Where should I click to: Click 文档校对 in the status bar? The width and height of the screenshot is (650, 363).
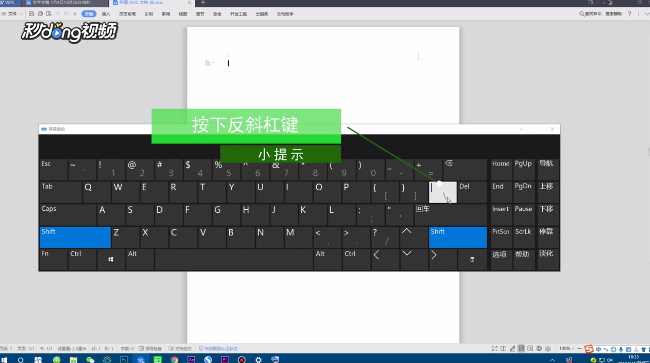[x=180, y=349]
